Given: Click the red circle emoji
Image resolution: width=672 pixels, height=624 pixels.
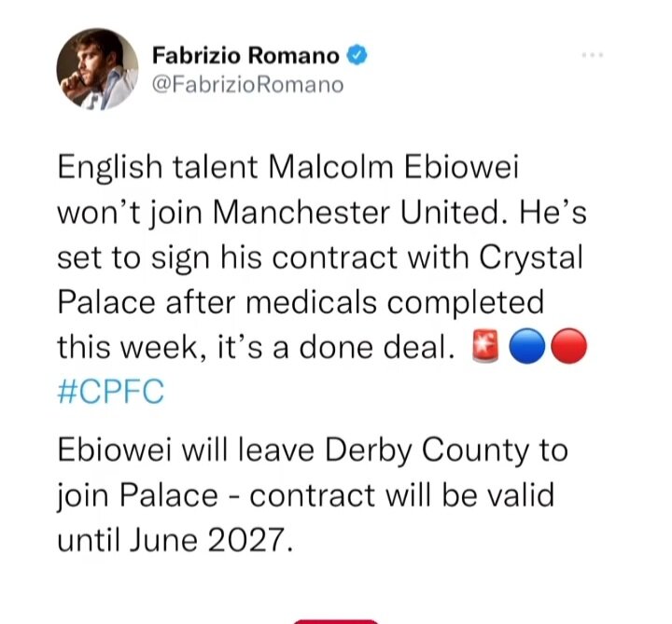Looking at the screenshot, I should tap(568, 346).
